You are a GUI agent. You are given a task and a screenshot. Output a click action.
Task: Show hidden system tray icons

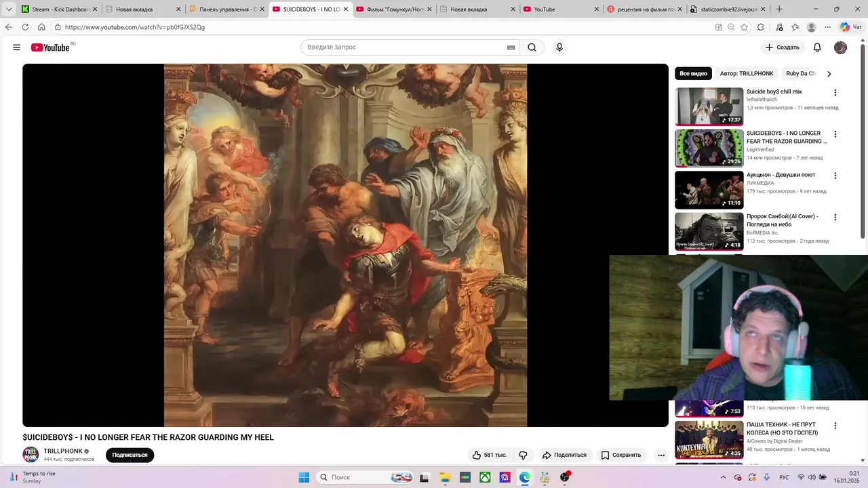tap(723, 477)
